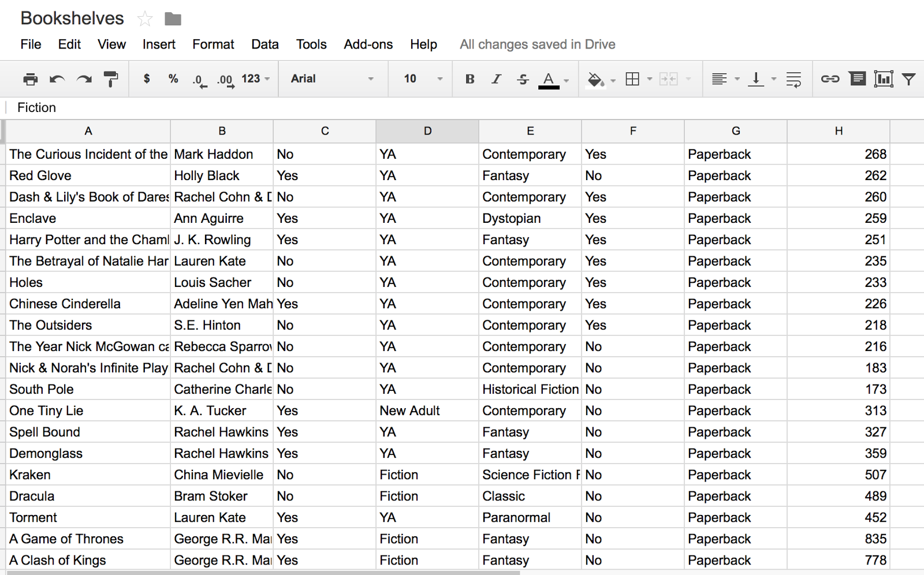Select the Paint format tool
The height and width of the screenshot is (575, 924).
point(110,79)
